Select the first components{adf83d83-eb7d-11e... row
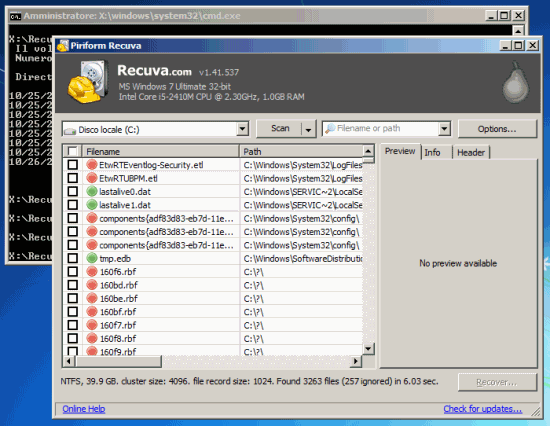 pyautogui.click(x=213, y=218)
